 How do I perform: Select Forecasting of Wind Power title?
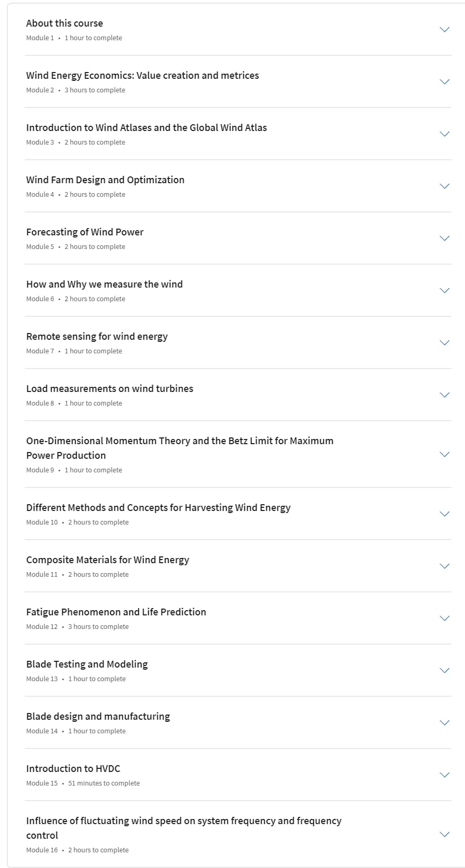click(x=85, y=232)
